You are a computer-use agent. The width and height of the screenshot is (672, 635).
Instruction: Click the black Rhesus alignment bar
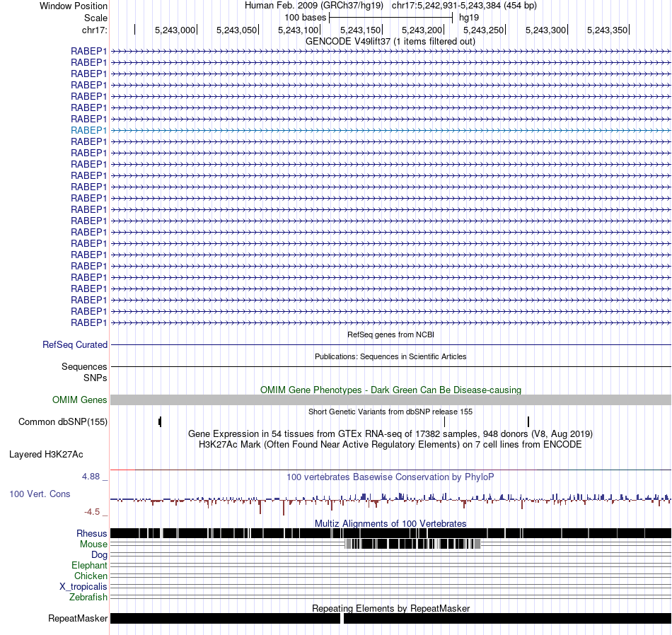coord(390,533)
